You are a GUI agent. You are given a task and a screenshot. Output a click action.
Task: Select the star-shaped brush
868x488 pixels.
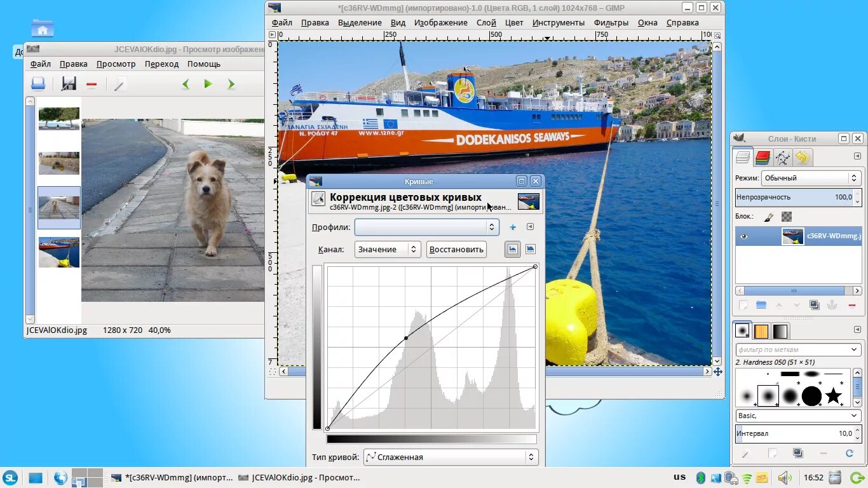[833, 396]
